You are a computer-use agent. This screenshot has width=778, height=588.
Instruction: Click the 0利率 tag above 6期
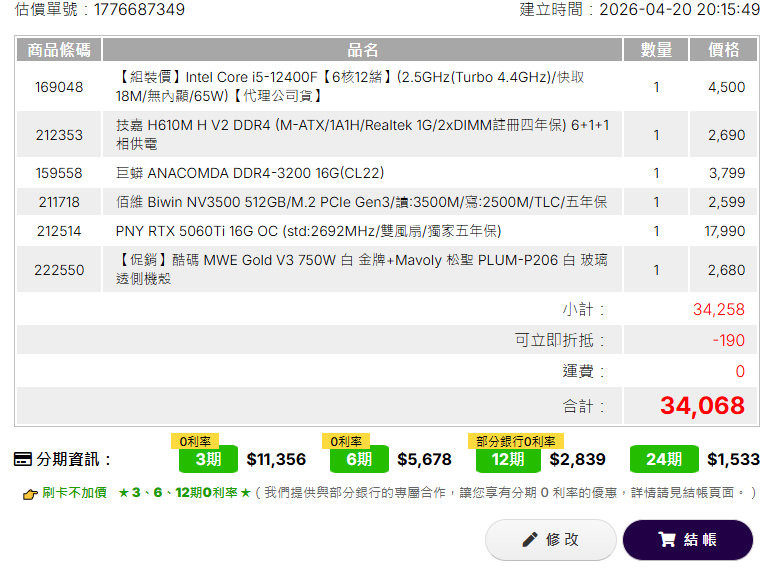(x=346, y=441)
